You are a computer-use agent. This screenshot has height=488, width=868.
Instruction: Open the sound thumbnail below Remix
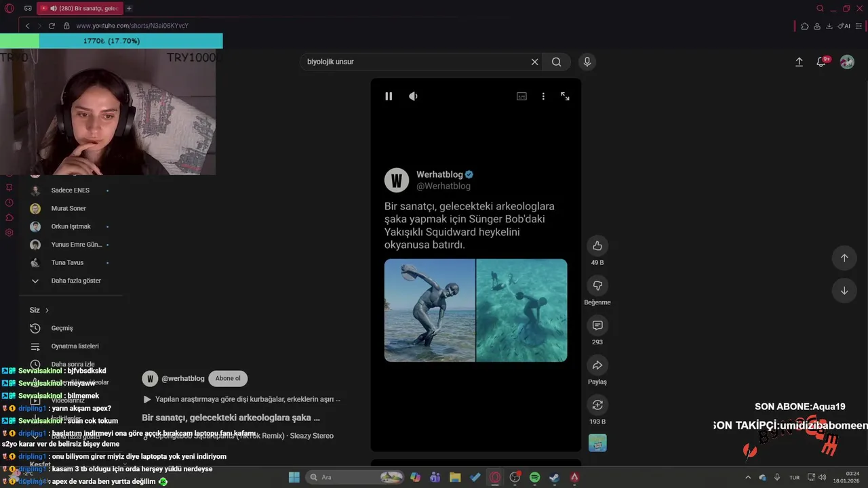(597, 443)
